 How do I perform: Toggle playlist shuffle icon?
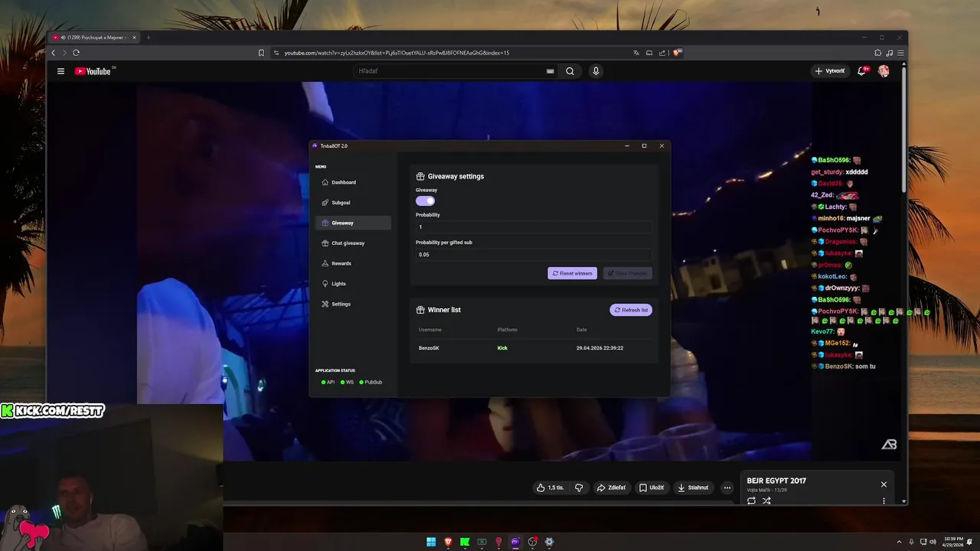[766, 500]
